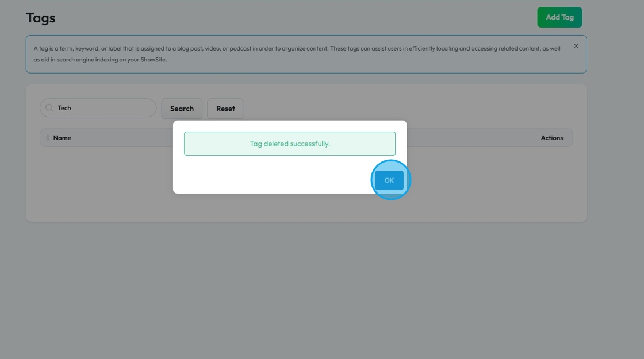Focus the tag search field containing Tech
The image size is (644, 359).
point(98,108)
